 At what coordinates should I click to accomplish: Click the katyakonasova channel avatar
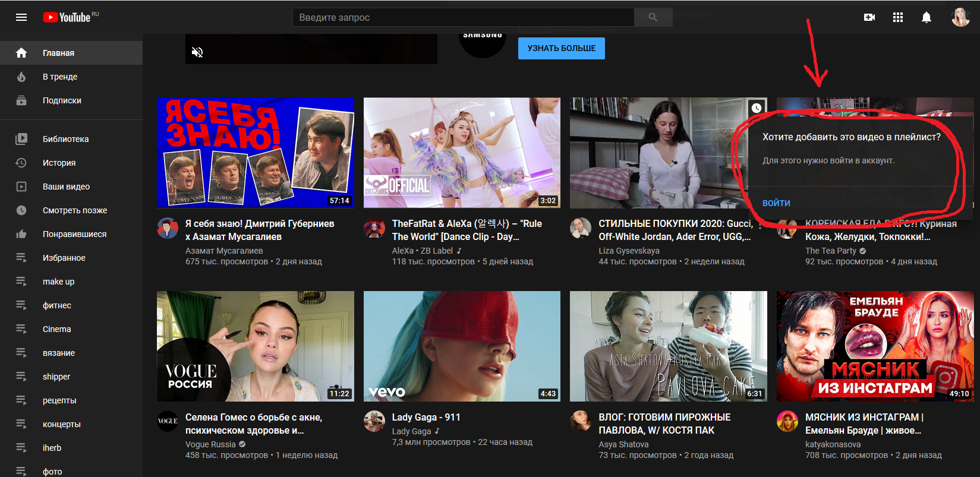pyautogui.click(x=787, y=421)
